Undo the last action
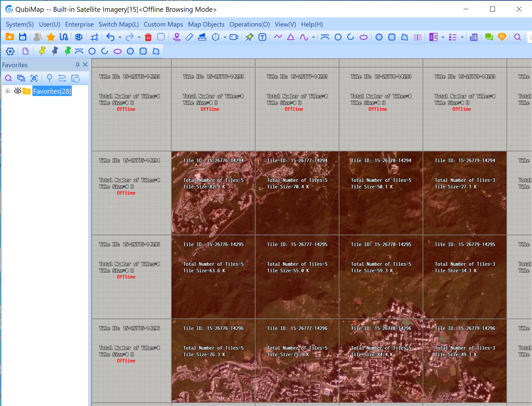 pos(110,37)
